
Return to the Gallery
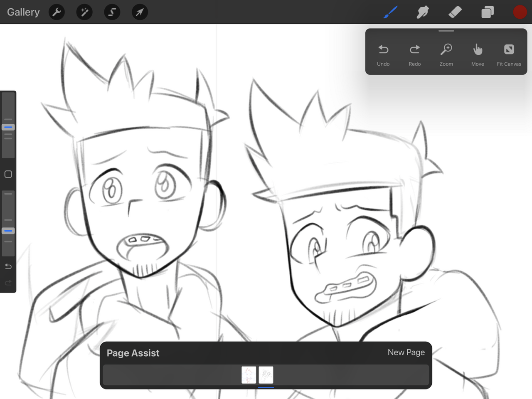(23, 12)
